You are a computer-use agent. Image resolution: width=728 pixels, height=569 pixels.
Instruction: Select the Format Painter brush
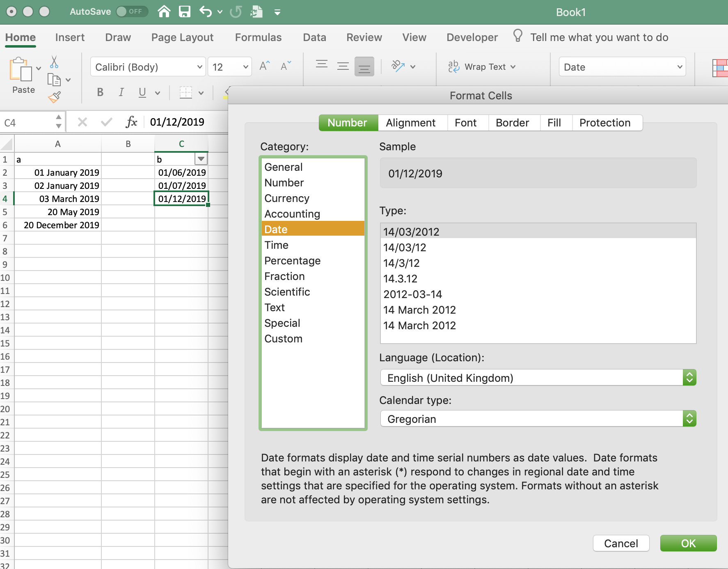tap(54, 97)
